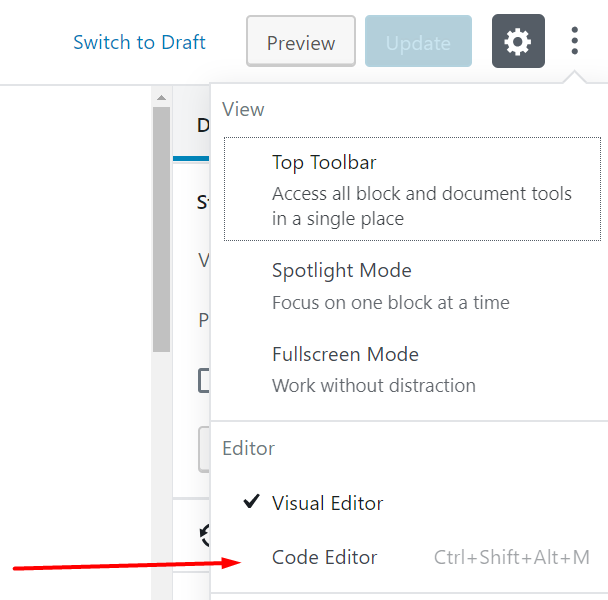608x600 pixels.
Task: Click the partially hidden 'P' sidebar row
Action: [x=204, y=320]
